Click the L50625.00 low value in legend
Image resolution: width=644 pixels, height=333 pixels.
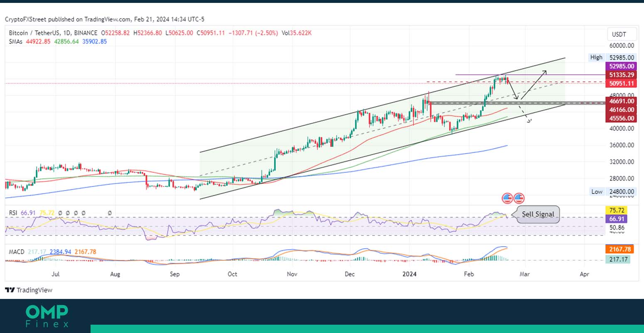179,33
